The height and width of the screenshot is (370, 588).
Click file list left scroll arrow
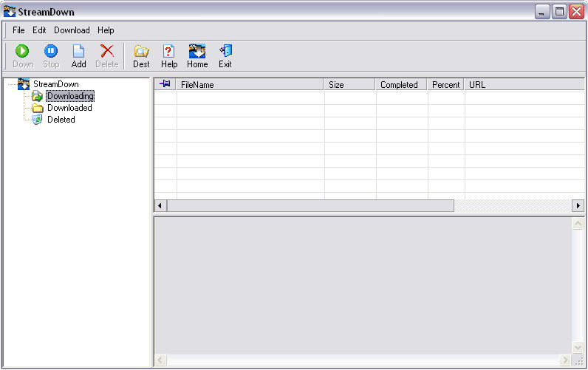tap(160, 205)
